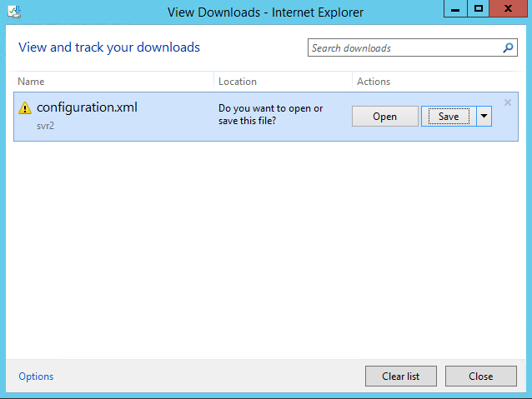Open the configuration.xml file
The image size is (532, 399).
tap(385, 117)
